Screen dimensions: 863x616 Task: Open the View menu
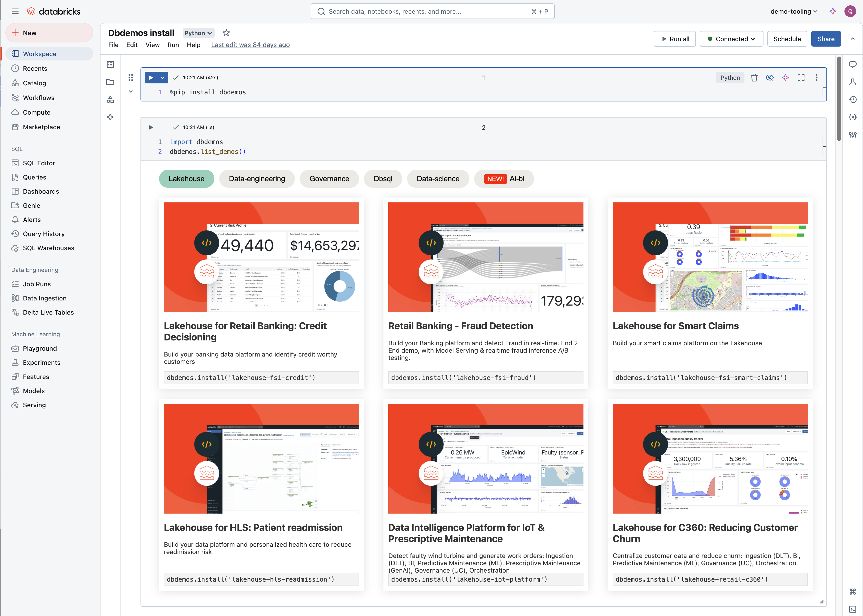pos(152,45)
